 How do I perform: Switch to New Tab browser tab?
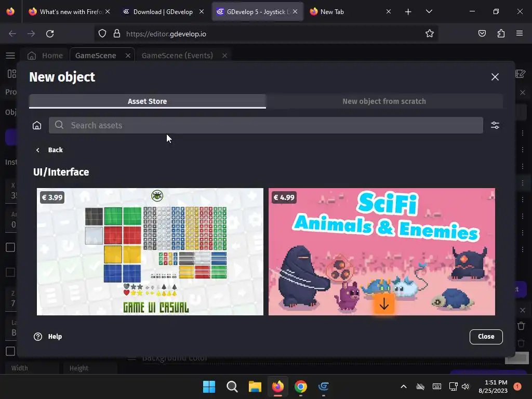pos(350,12)
